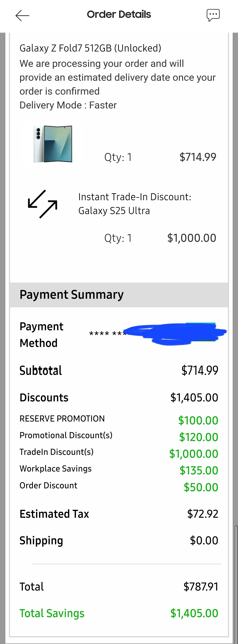Tap the Payment Summary section header
238x644 pixels.
click(x=119, y=295)
